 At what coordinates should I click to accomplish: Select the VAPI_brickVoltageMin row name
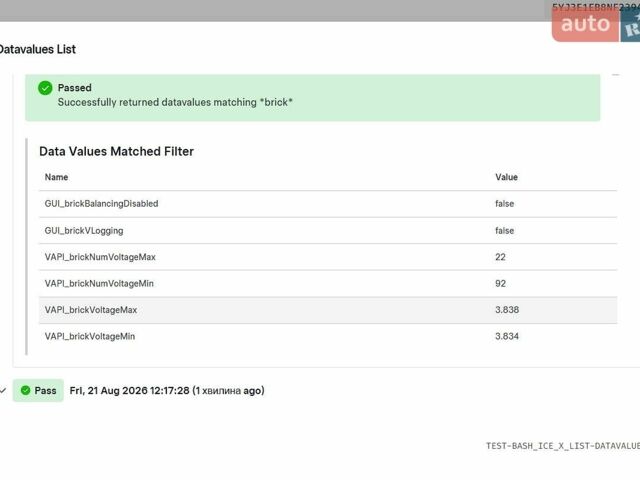pyautogui.click(x=90, y=337)
